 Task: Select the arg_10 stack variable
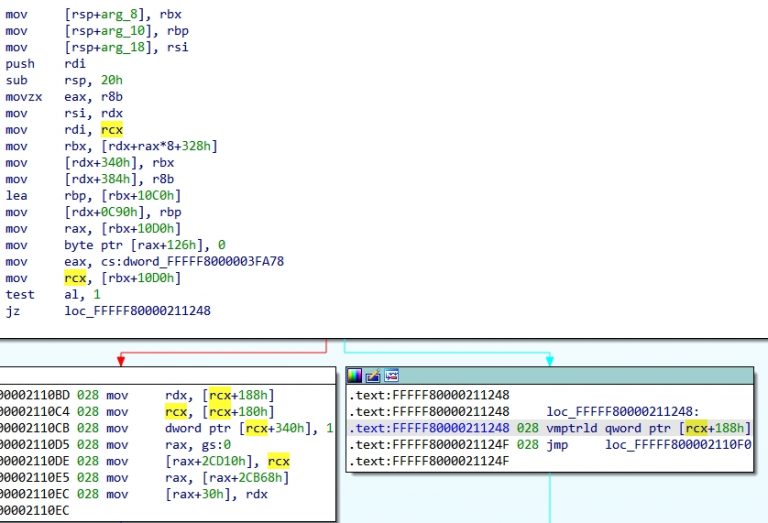click(x=113, y=31)
